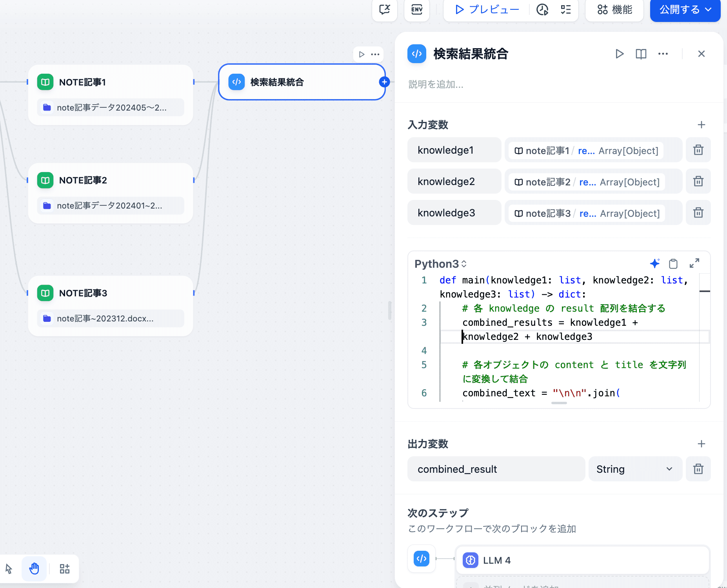Open the help book icon in panel header
The height and width of the screenshot is (588, 727).
pyautogui.click(x=641, y=54)
